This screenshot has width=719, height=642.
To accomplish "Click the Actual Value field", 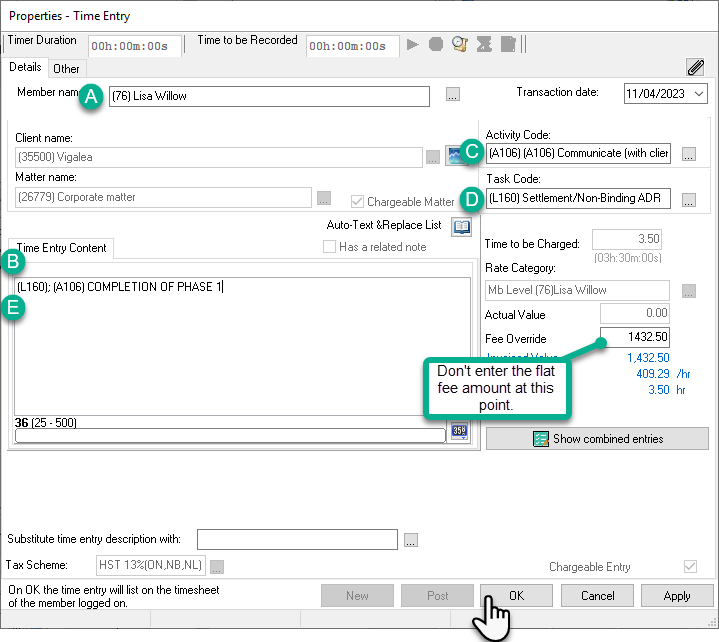I will coord(635,313).
